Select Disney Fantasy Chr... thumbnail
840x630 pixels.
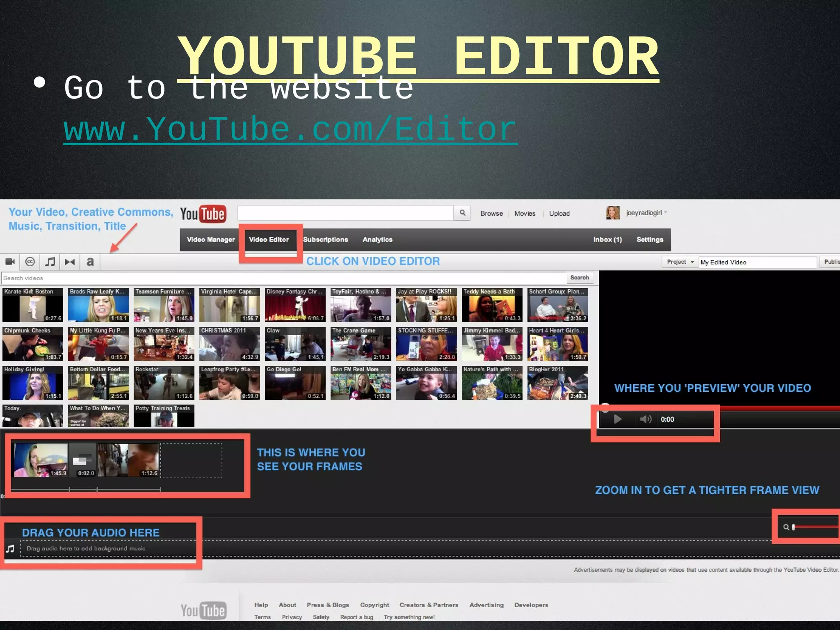(x=295, y=305)
